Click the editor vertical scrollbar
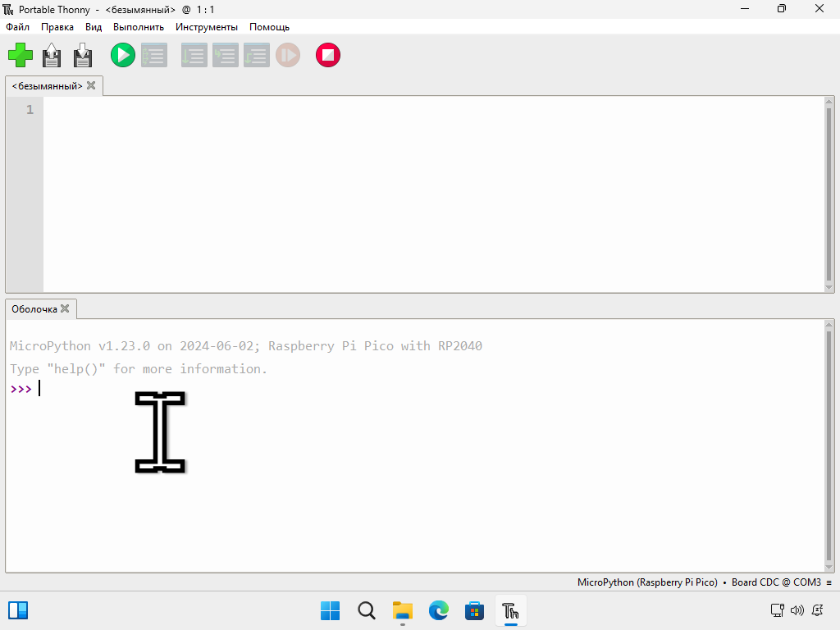 pyautogui.click(x=829, y=194)
